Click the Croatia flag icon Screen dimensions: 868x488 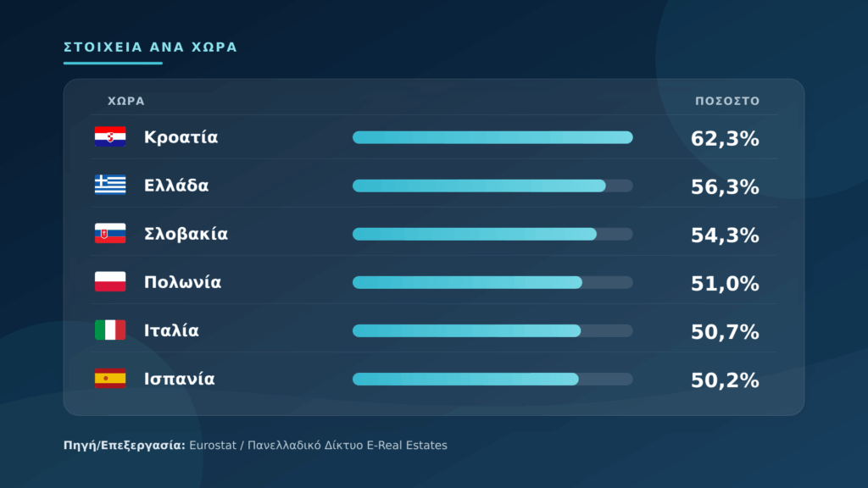pyautogui.click(x=110, y=136)
